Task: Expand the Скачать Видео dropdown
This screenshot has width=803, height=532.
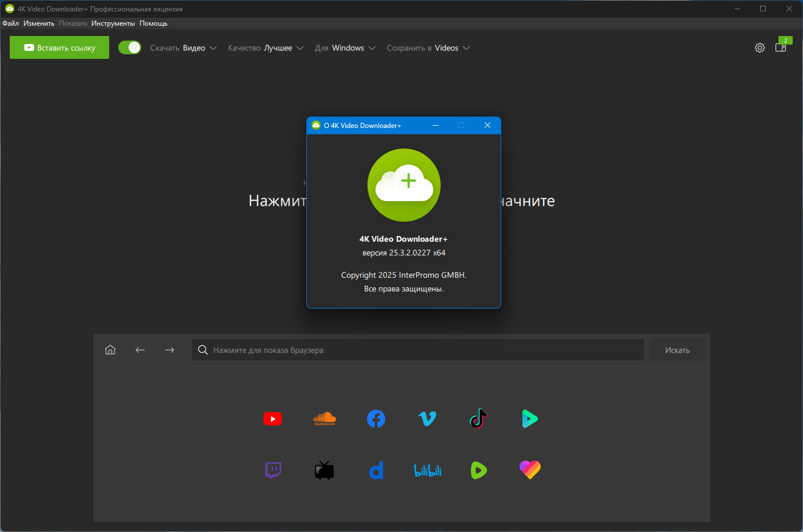Action: click(x=183, y=48)
